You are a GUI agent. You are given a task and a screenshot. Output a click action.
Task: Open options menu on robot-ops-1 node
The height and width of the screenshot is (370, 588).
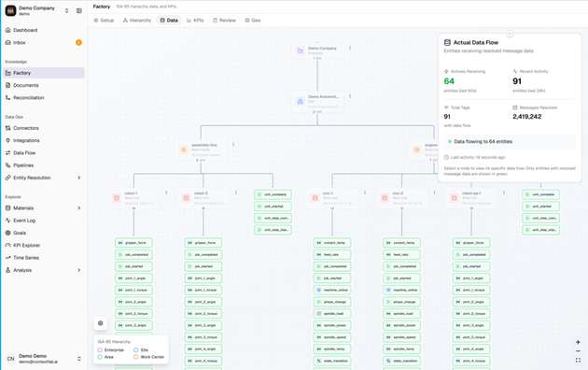[504, 192]
